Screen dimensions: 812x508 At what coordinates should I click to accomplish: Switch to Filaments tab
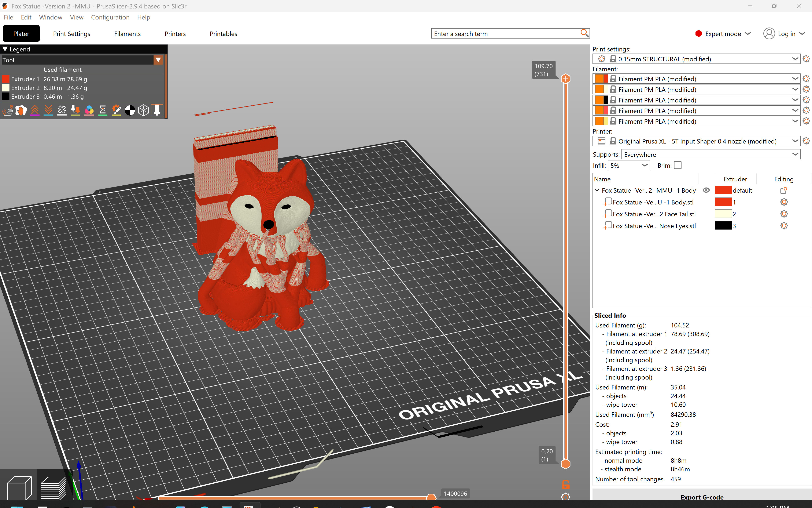(127, 34)
